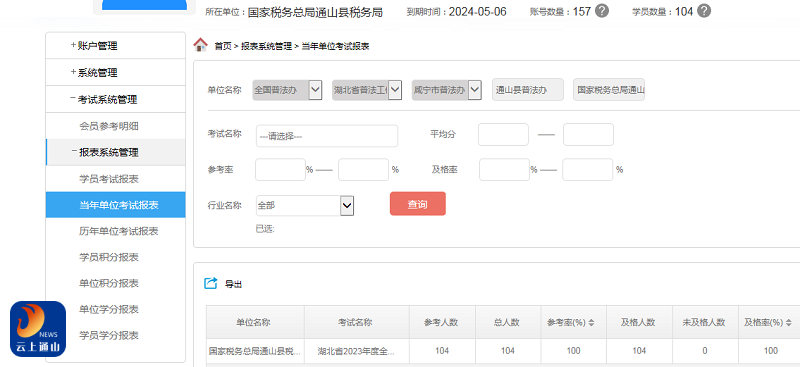
Task: Click the 及格人数 column header
Action: point(639,322)
